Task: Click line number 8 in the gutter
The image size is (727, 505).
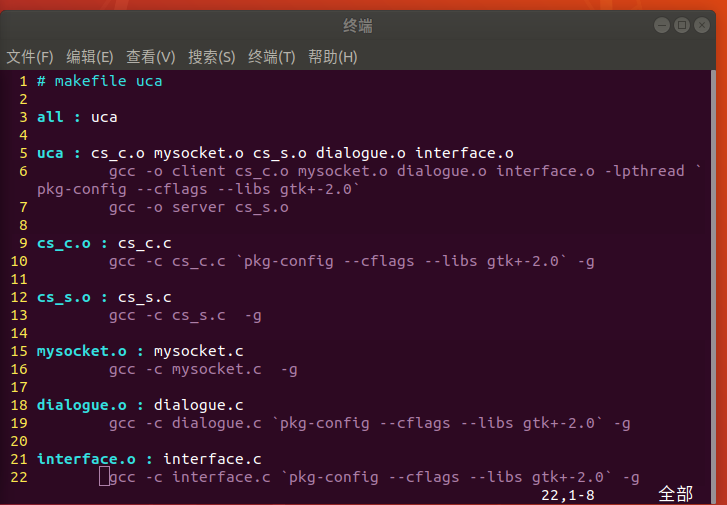Action: point(23,225)
